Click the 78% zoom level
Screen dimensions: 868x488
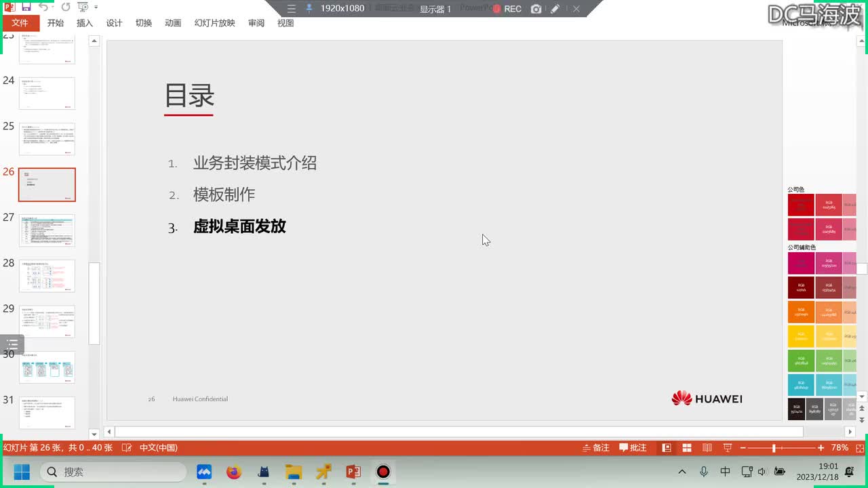(x=840, y=448)
